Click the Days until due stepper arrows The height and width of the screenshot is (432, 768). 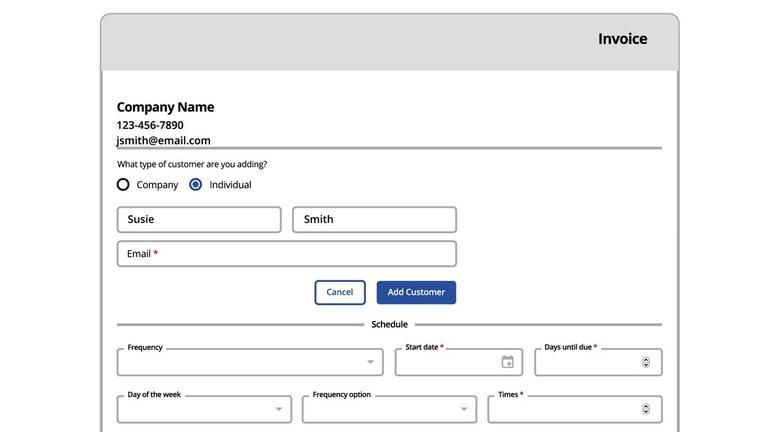point(646,362)
